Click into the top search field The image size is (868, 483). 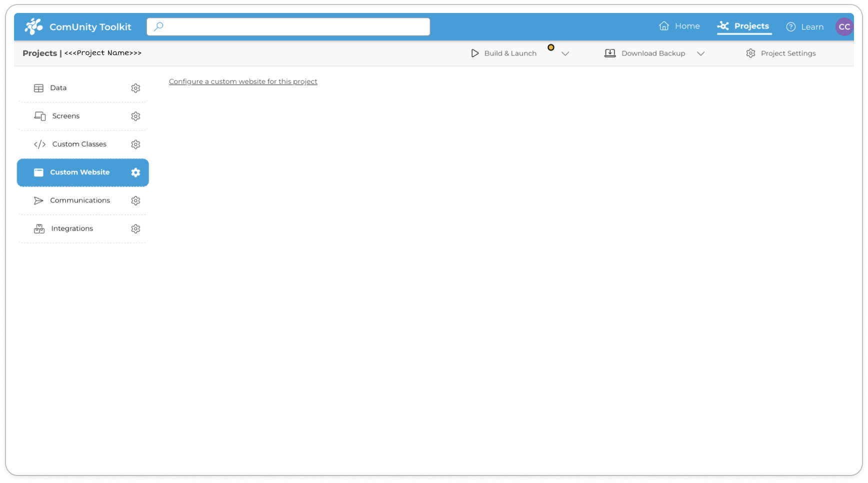coord(288,26)
